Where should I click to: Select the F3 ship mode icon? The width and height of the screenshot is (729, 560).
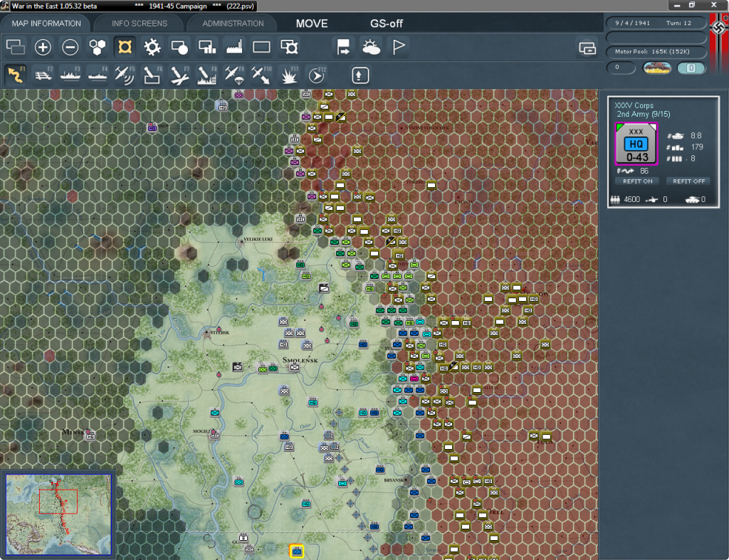point(70,75)
